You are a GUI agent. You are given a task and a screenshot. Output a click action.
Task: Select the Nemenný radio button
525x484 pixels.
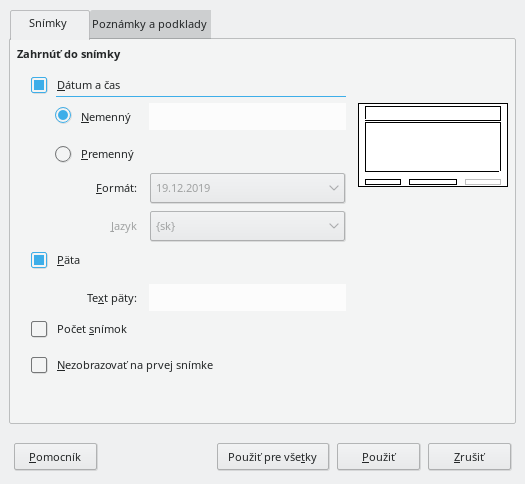click(63, 116)
